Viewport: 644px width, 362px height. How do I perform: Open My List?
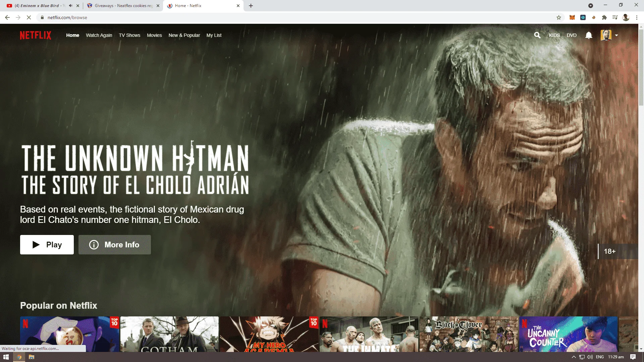(x=214, y=35)
